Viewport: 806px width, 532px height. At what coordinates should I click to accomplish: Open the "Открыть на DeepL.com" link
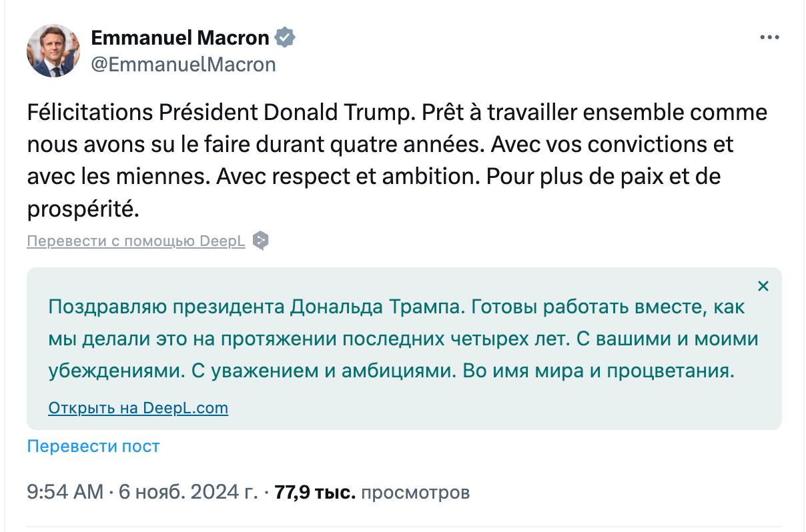(138, 407)
